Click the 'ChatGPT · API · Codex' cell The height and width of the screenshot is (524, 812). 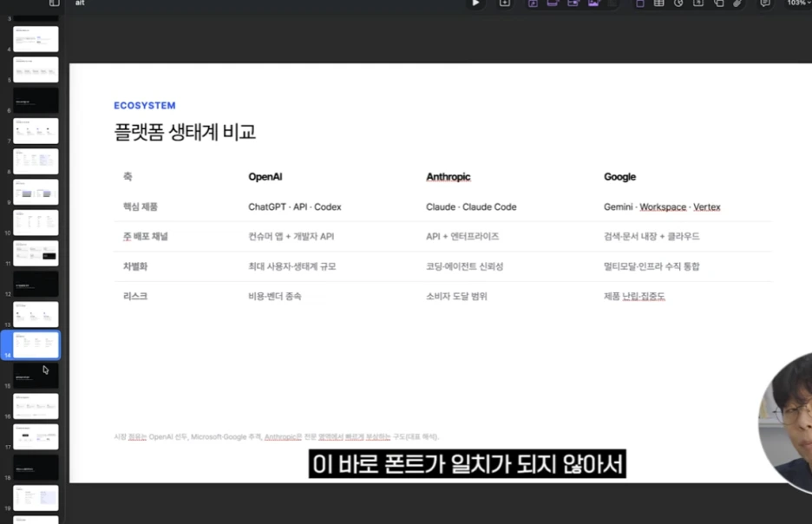coord(295,206)
